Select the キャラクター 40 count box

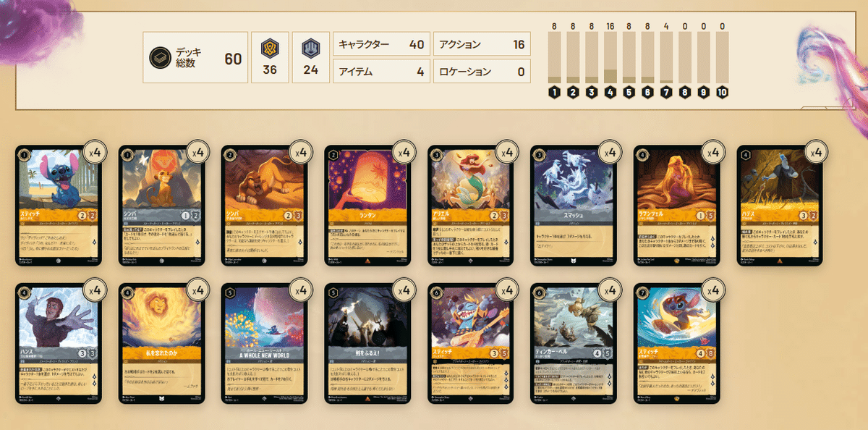pyautogui.click(x=380, y=45)
